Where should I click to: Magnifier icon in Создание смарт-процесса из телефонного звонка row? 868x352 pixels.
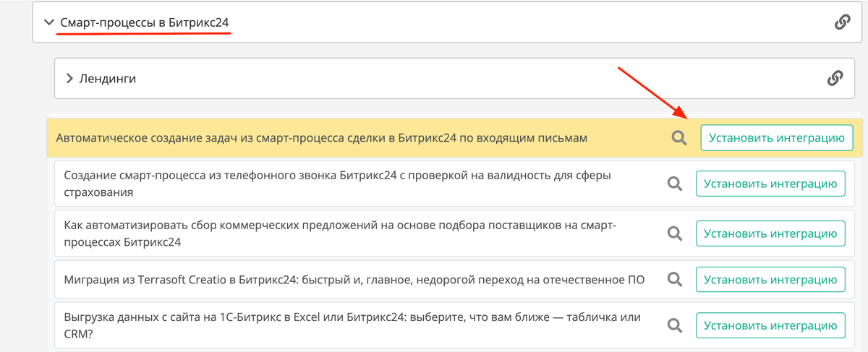(x=674, y=184)
